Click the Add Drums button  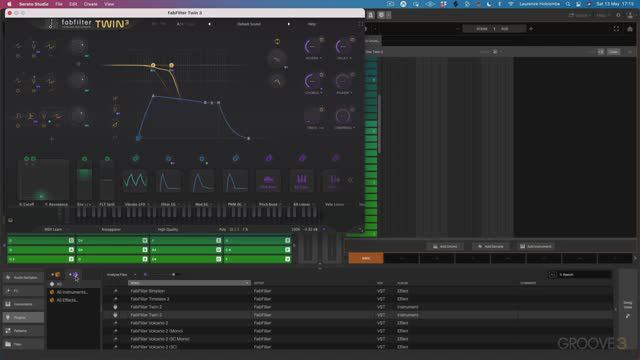(445, 247)
